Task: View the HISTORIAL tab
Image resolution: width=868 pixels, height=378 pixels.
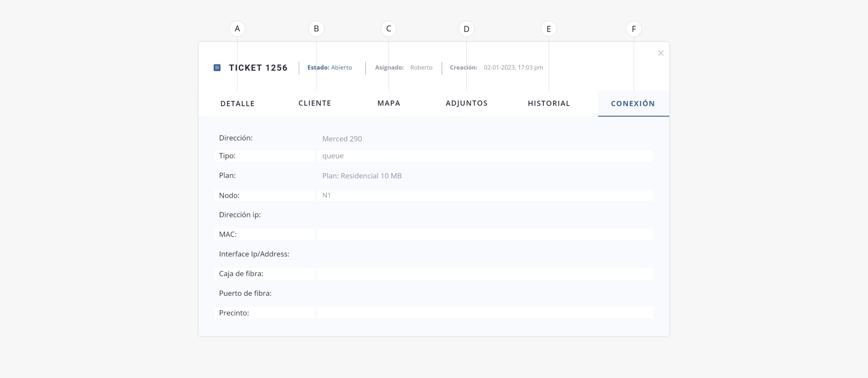Action: tap(549, 103)
